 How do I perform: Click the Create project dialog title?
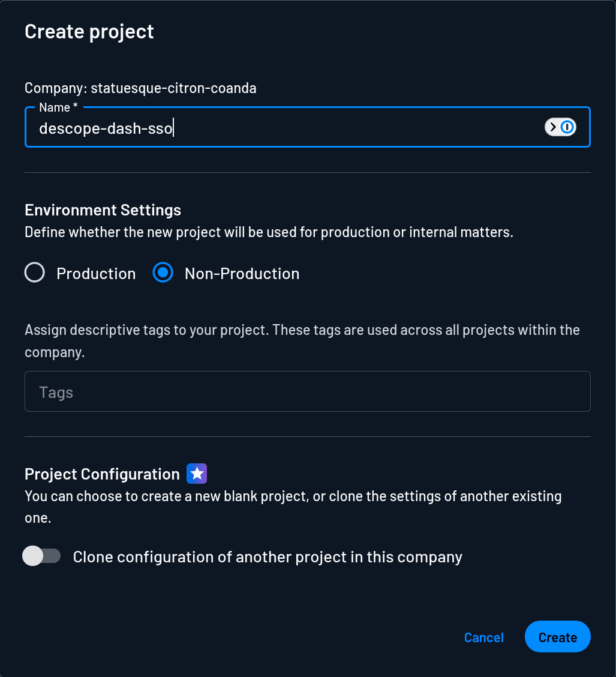[x=89, y=31]
